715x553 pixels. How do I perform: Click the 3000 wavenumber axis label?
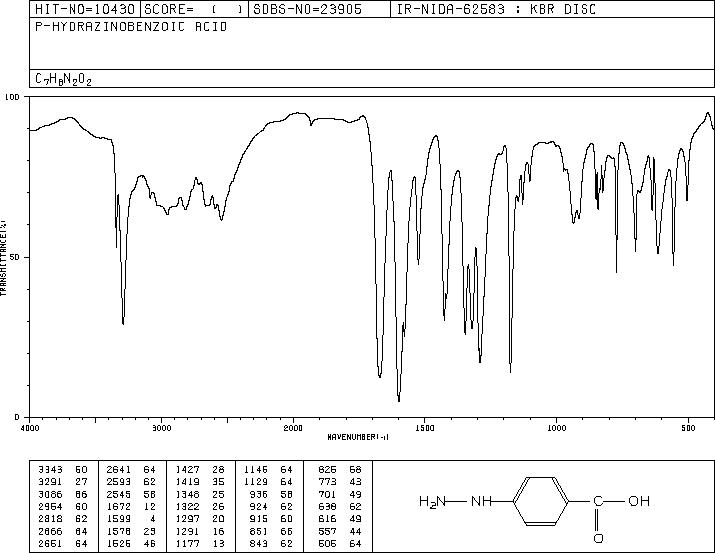[x=161, y=428]
